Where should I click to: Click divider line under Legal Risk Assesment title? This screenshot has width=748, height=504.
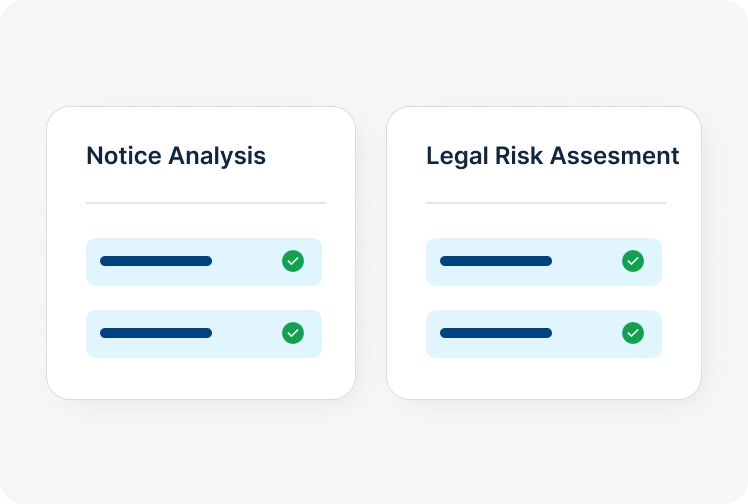[x=546, y=203]
